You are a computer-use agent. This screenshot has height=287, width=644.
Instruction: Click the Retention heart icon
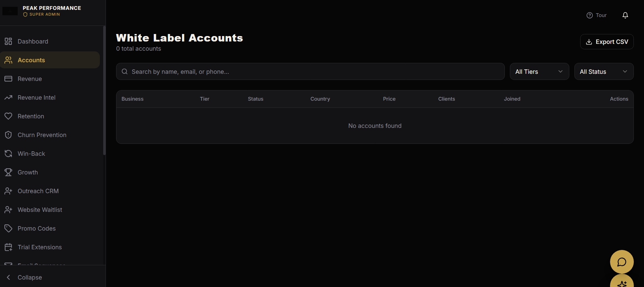(8, 116)
